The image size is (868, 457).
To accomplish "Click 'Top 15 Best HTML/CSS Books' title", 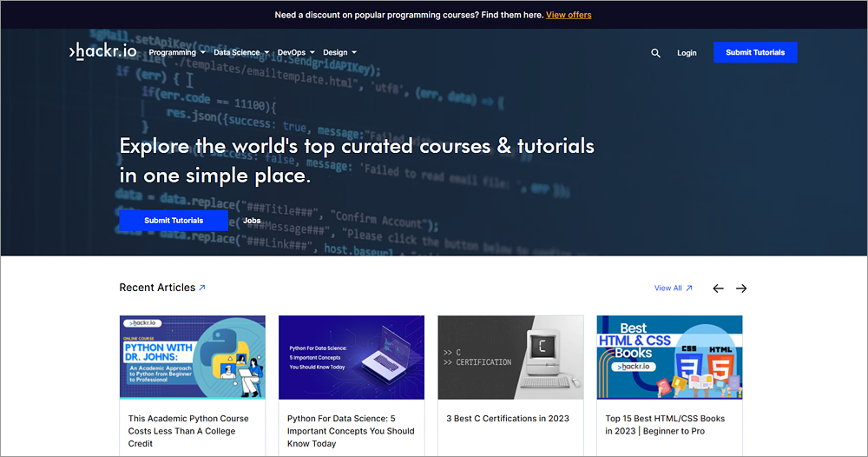I will coord(665,425).
